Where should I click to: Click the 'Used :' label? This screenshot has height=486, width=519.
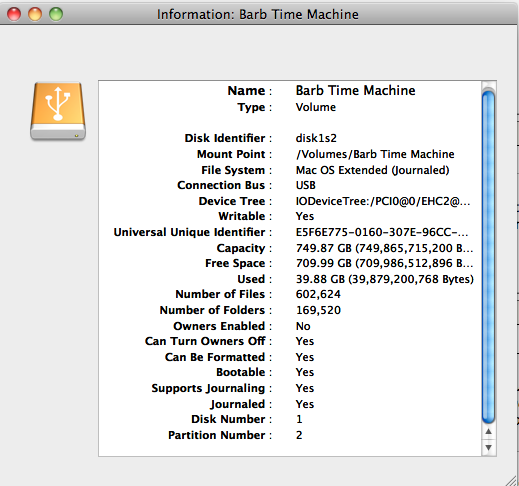[x=255, y=279]
